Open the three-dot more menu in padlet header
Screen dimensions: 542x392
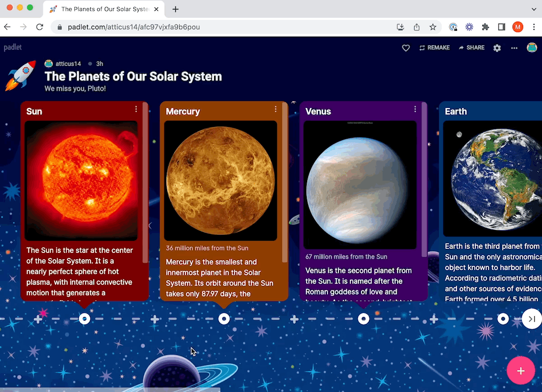514,48
